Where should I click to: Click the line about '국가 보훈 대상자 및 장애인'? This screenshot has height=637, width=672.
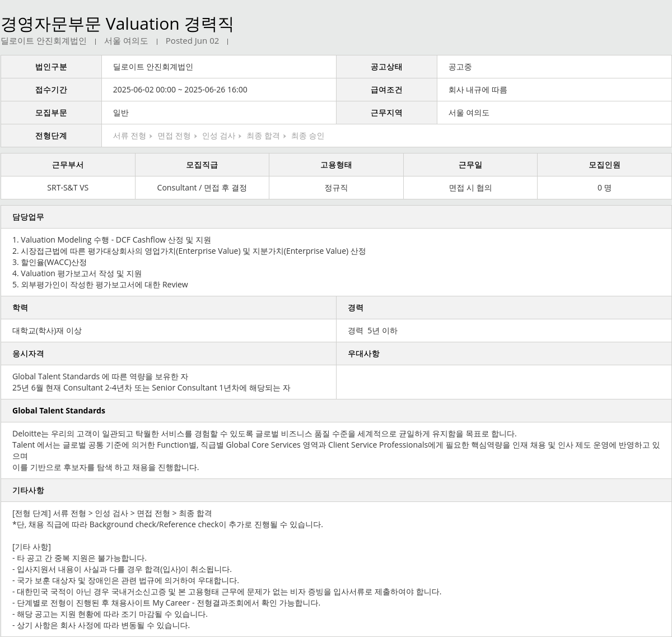coord(125,580)
